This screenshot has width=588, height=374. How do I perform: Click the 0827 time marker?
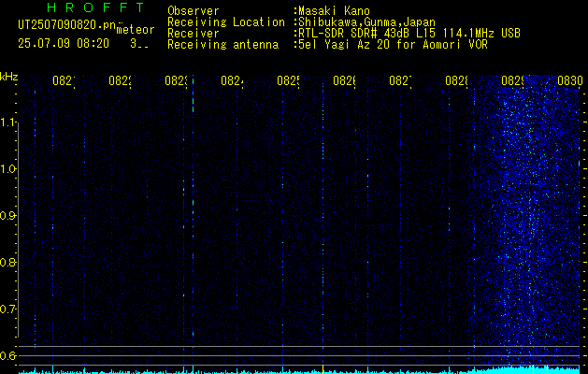coord(400,80)
